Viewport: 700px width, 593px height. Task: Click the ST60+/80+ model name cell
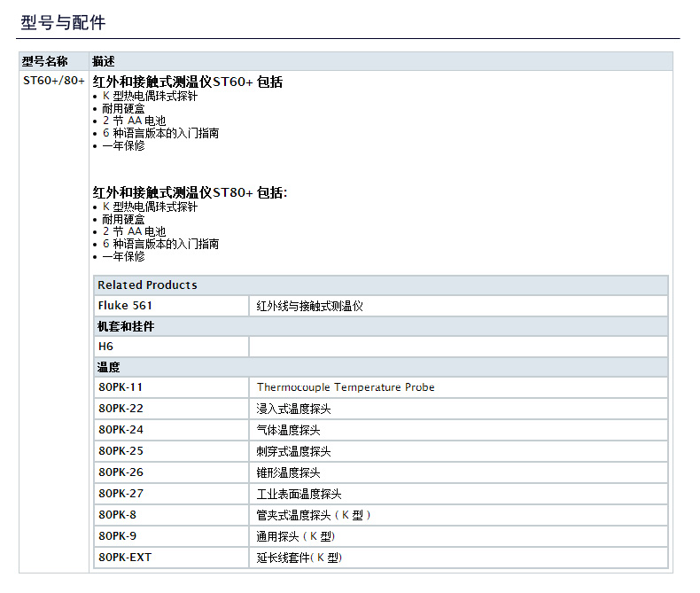(x=54, y=82)
